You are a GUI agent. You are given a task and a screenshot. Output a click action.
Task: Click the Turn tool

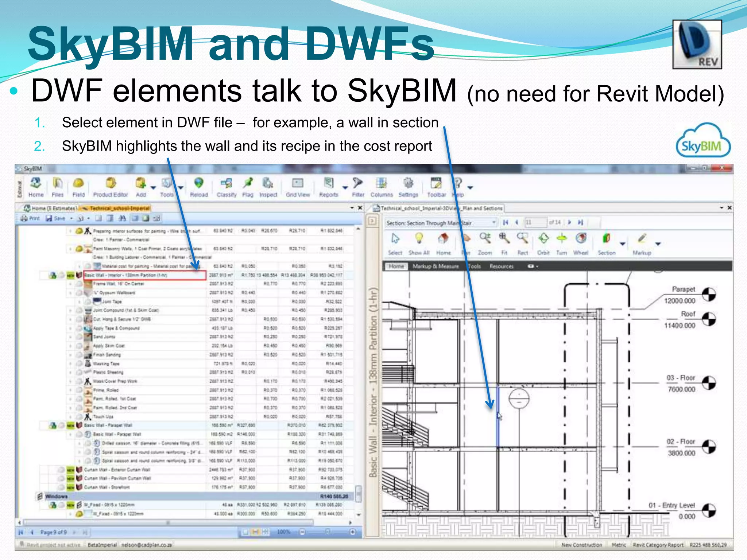tap(562, 244)
